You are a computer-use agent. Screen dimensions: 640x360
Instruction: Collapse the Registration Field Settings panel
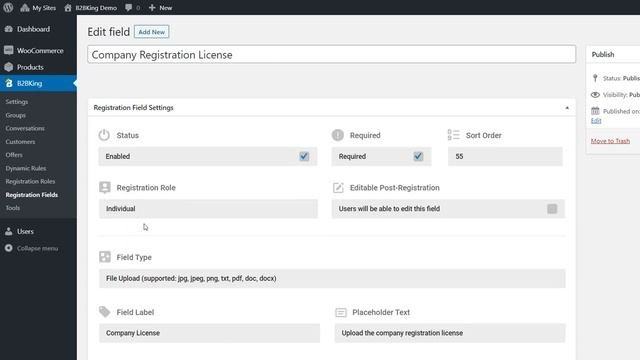[x=567, y=108]
